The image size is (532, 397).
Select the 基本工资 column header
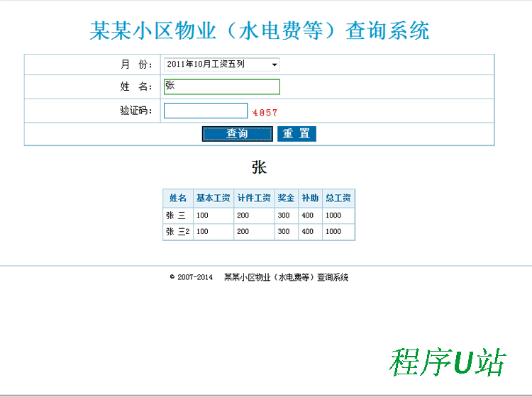(x=213, y=198)
